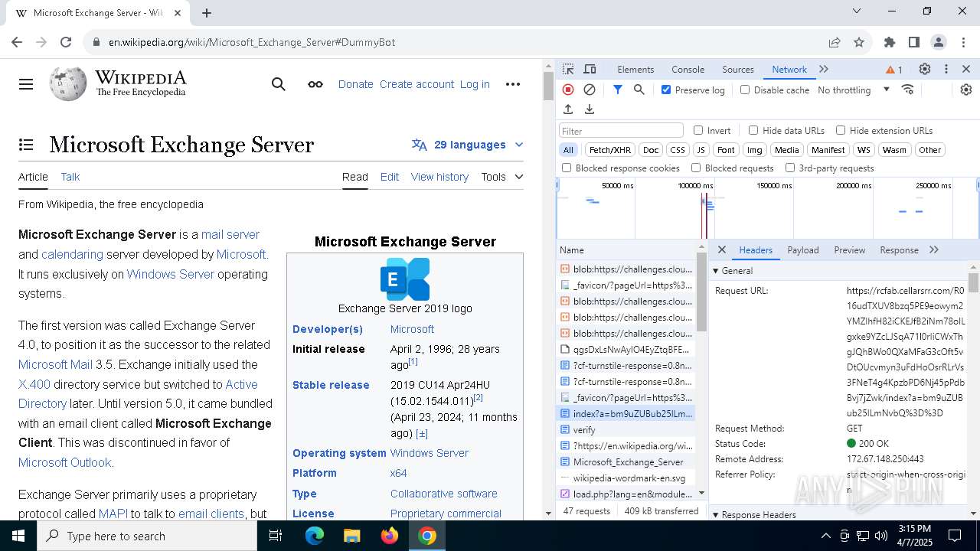Image resolution: width=980 pixels, height=551 pixels.
Task: Select the verify request row
Action: tap(626, 430)
